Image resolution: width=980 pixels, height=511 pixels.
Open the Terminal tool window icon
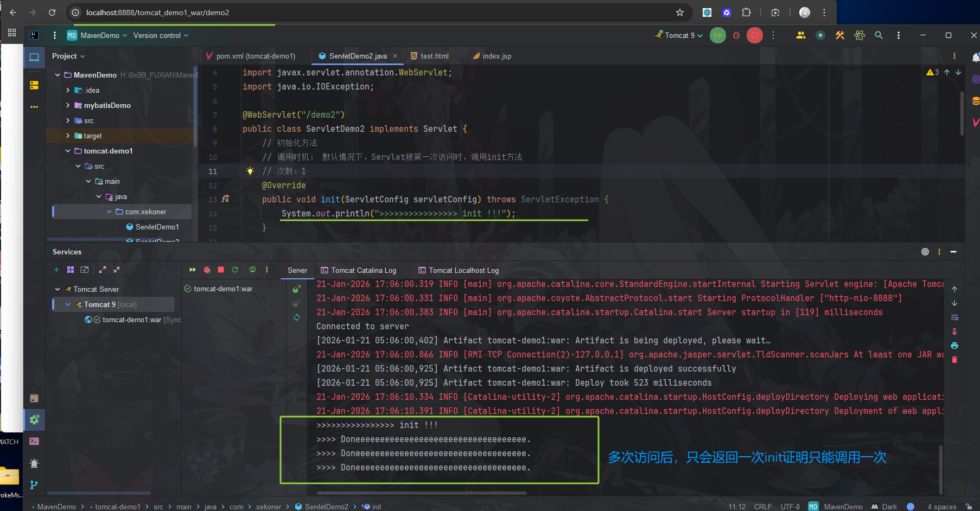tap(34, 441)
